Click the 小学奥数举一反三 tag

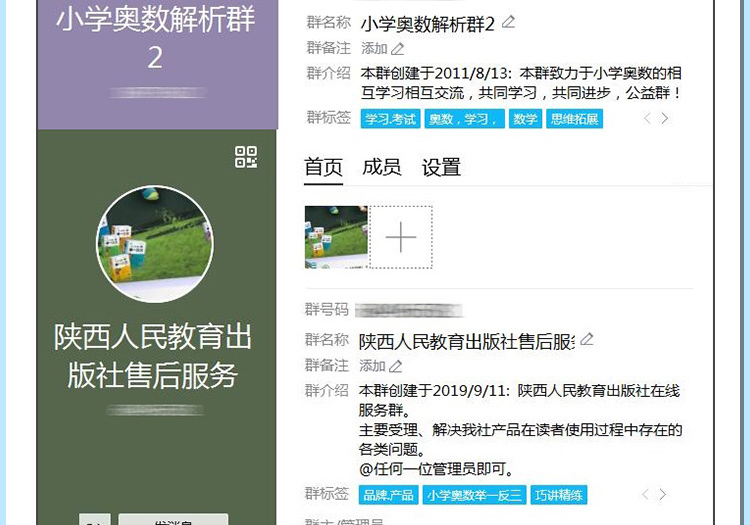(x=474, y=495)
